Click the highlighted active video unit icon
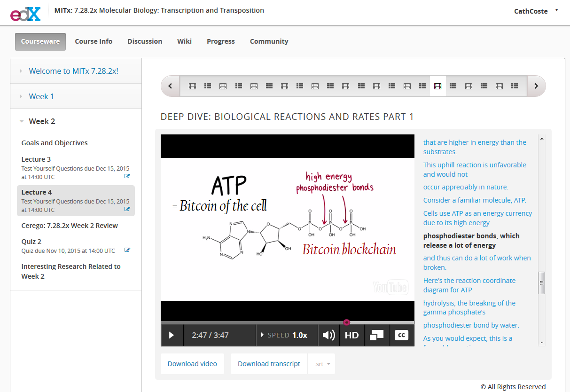 (438, 86)
